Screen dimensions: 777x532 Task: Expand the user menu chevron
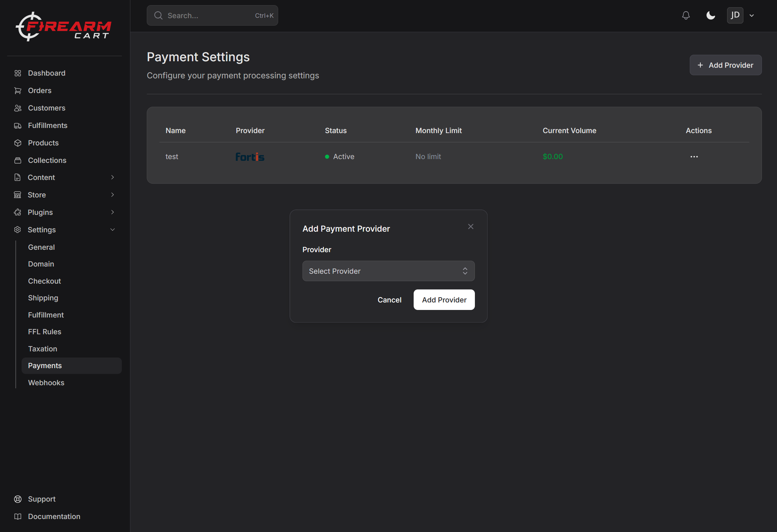[x=752, y=16]
